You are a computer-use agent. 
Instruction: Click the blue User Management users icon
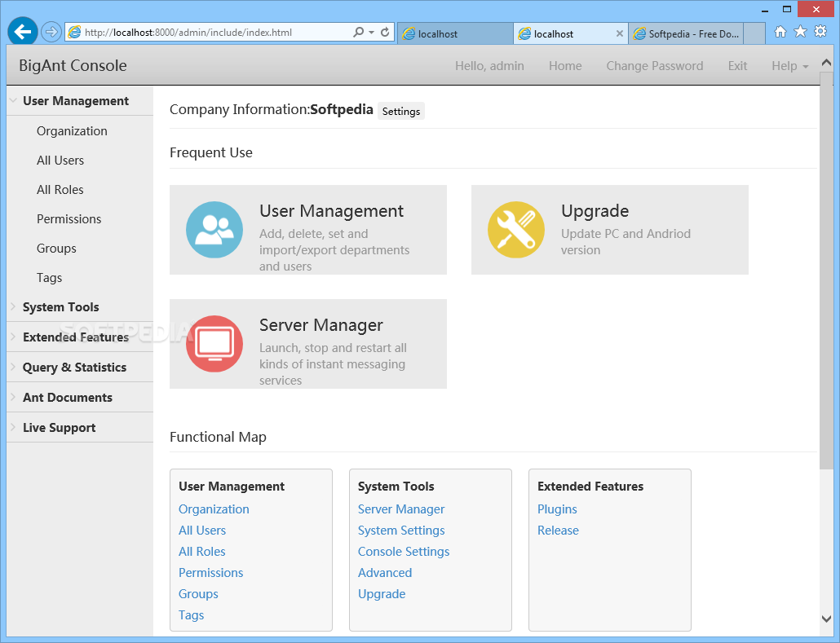point(214,230)
